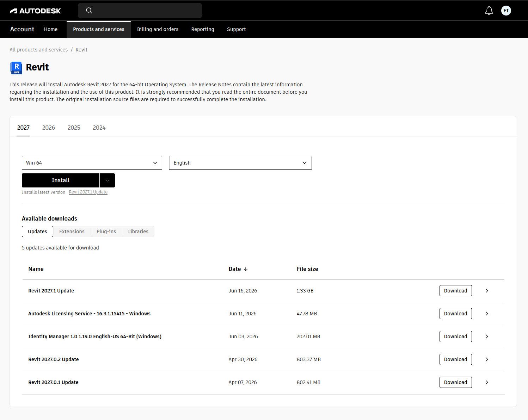Expand Identity Manager row chevron
528x420 pixels.
coord(487,336)
